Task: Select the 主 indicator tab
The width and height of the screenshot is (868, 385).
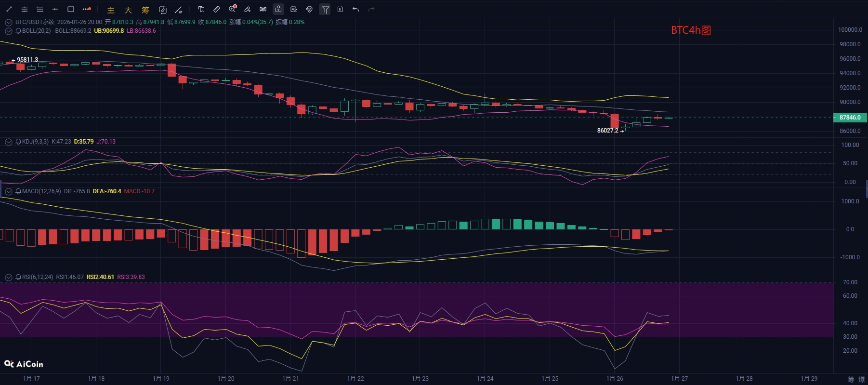Action: [x=111, y=10]
